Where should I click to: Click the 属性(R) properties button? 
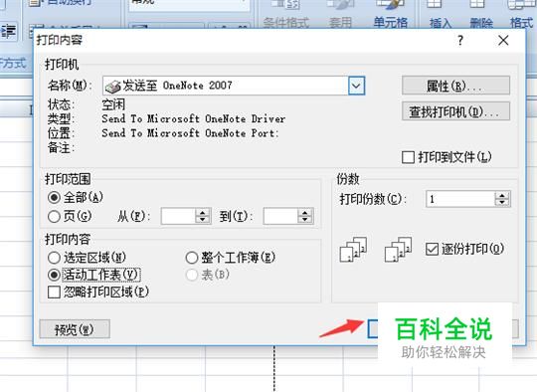(455, 86)
